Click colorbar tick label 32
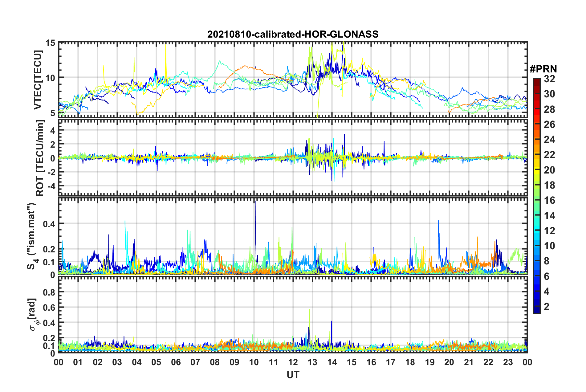The width and height of the screenshot is (586, 392). [x=549, y=79]
